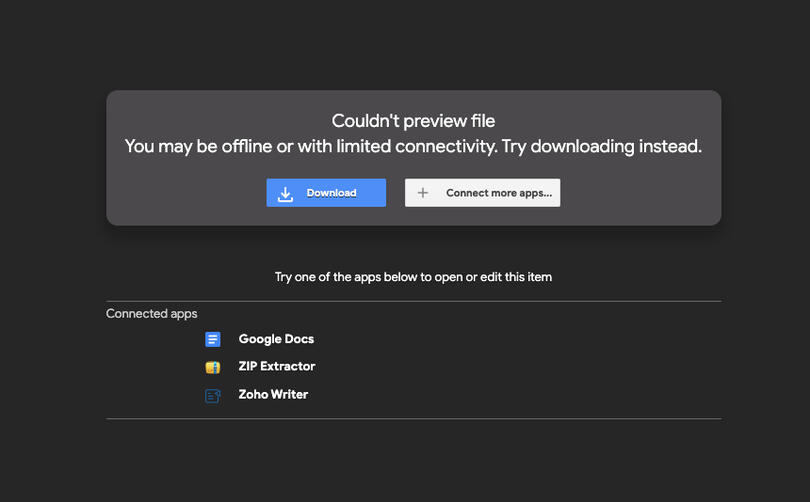The width and height of the screenshot is (810, 502).
Task: Click the Connected apps section header
Action: click(x=152, y=314)
